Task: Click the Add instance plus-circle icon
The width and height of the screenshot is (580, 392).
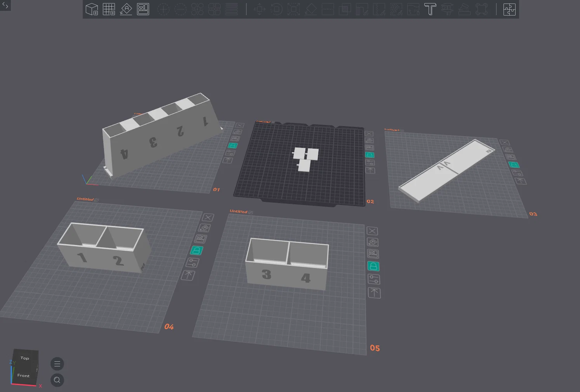Action: [163, 9]
